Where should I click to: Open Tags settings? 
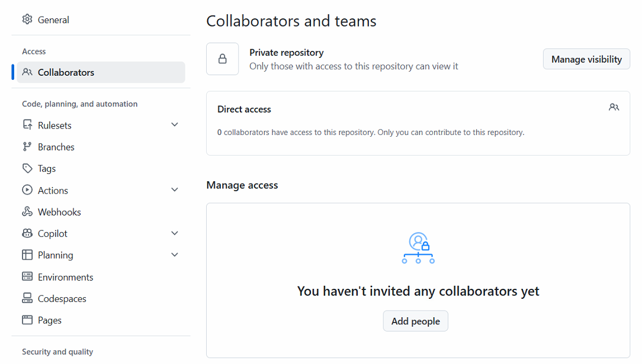point(101,169)
